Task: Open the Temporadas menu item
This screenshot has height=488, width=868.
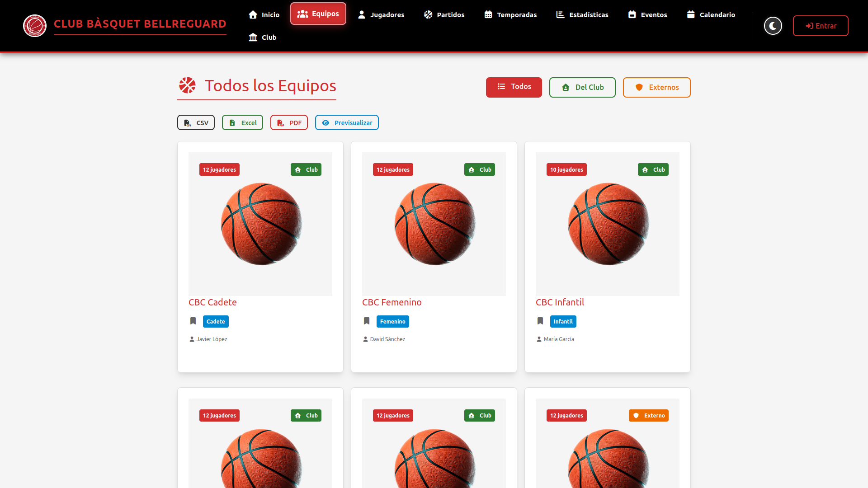Action: 510,15
